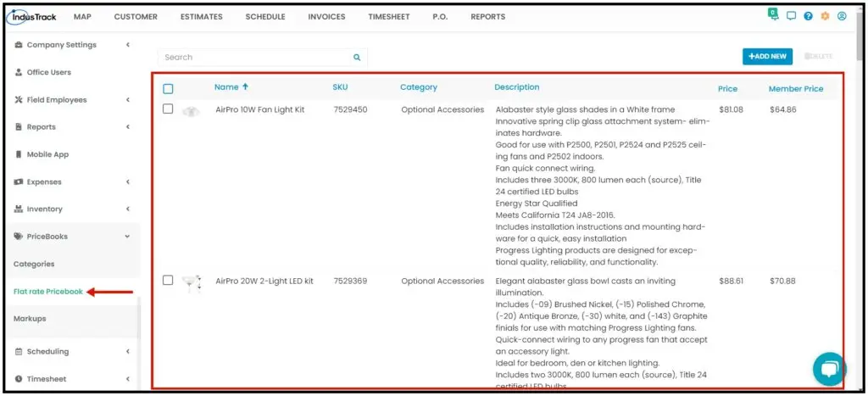Viewport: 868px width, 396px height.
Task: Open the SCHEDULE top menu
Action: [265, 17]
